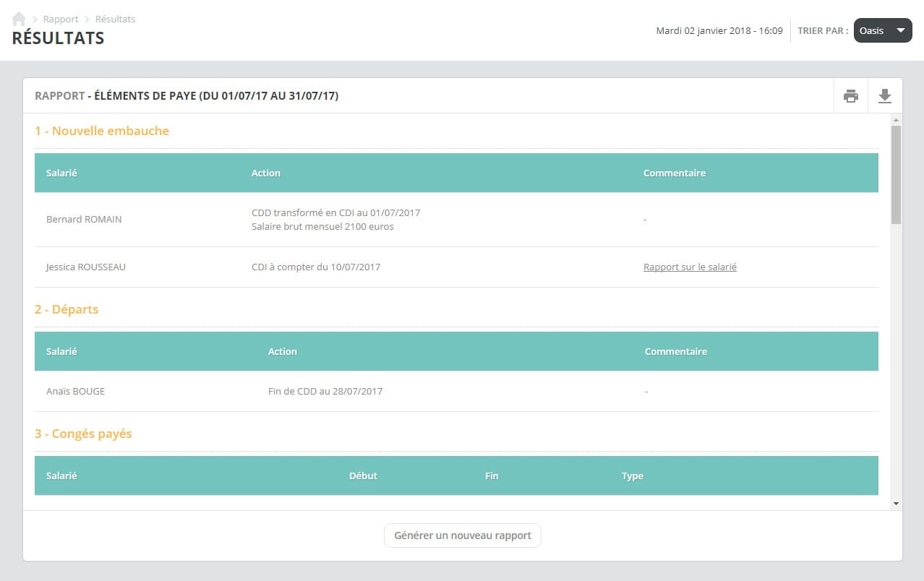Print the payroll report
The height and width of the screenshot is (581, 924).
(851, 95)
